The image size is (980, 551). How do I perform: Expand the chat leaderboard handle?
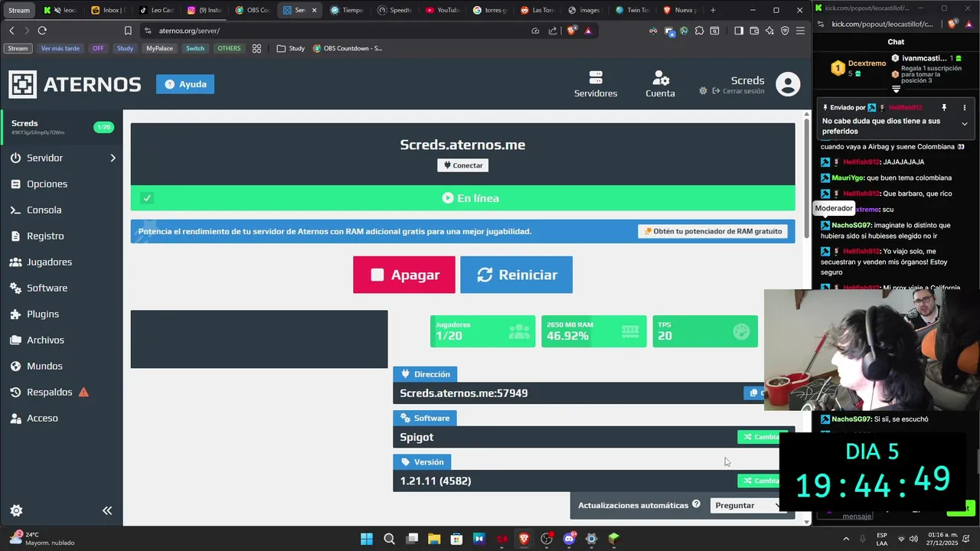pyautogui.click(x=896, y=90)
